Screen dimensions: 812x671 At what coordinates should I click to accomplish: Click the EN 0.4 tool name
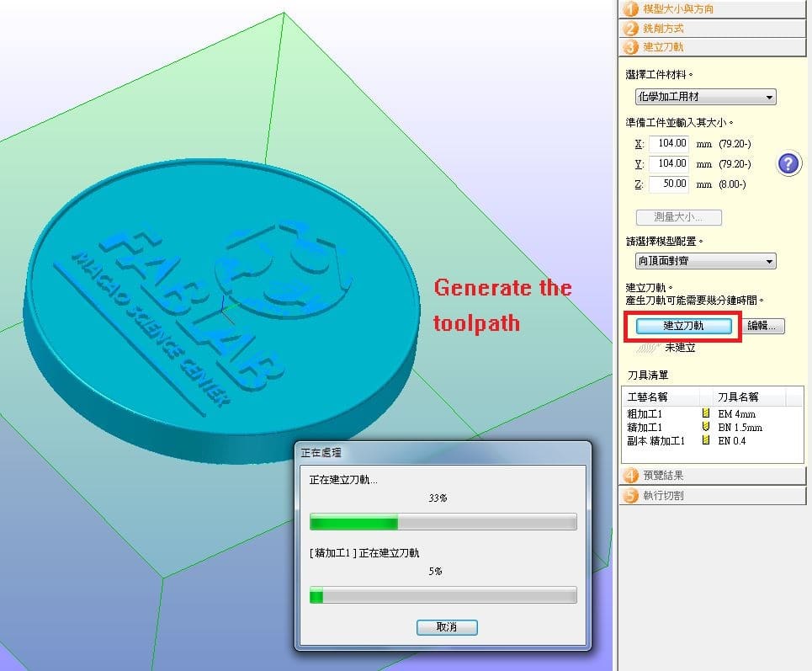[x=732, y=441]
